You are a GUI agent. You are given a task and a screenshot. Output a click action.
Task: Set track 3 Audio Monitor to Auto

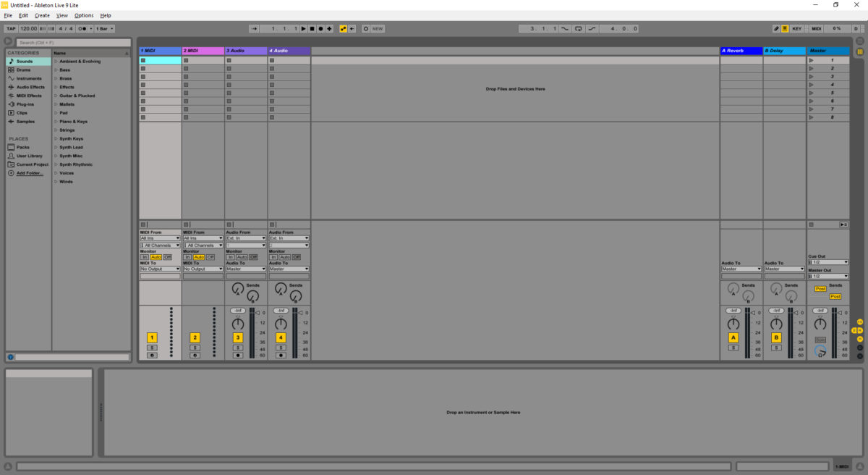242,257
